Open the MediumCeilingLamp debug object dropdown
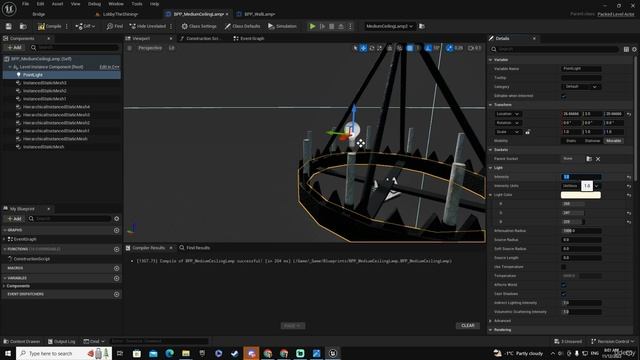 pos(389,26)
